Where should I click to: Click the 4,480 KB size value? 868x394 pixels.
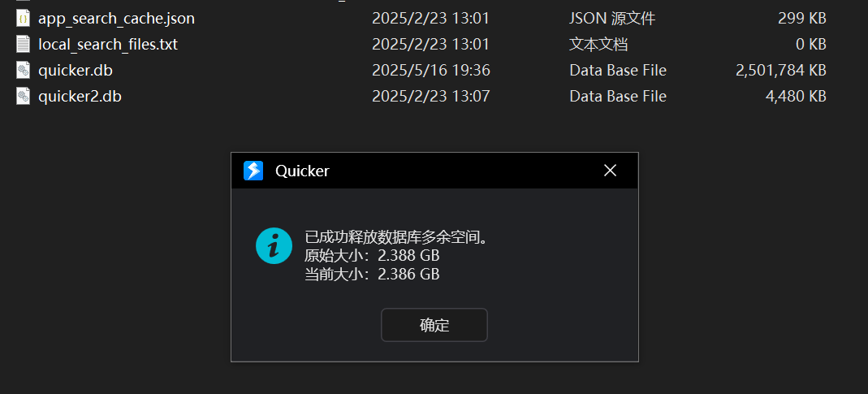click(796, 97)
